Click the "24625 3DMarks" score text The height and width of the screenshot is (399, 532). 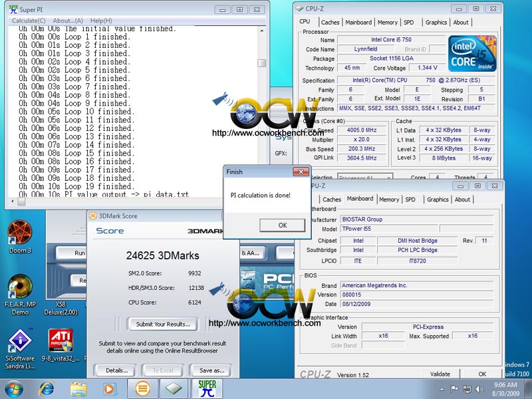click(x=162, y=255)
